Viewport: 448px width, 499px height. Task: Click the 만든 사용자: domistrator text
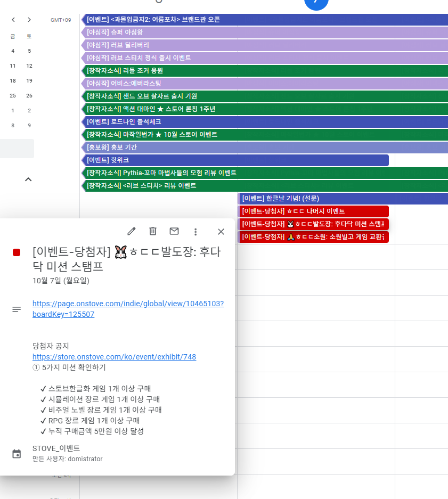[68, 459]
